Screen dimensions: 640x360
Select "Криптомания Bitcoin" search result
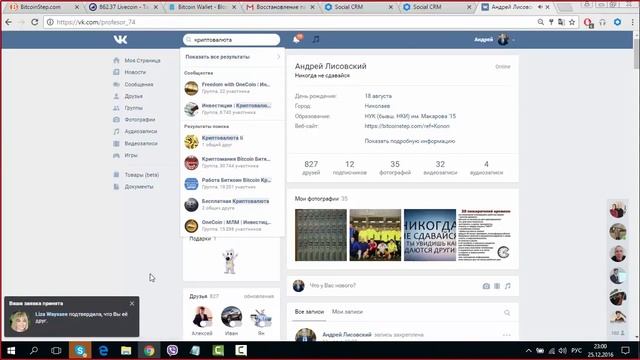(x=232, y=162)
